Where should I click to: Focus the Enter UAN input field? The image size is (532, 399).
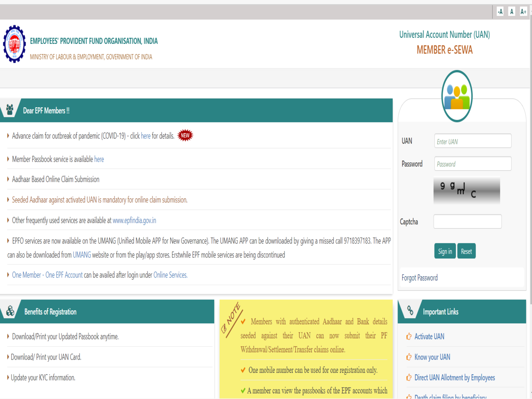click(473, 141)
